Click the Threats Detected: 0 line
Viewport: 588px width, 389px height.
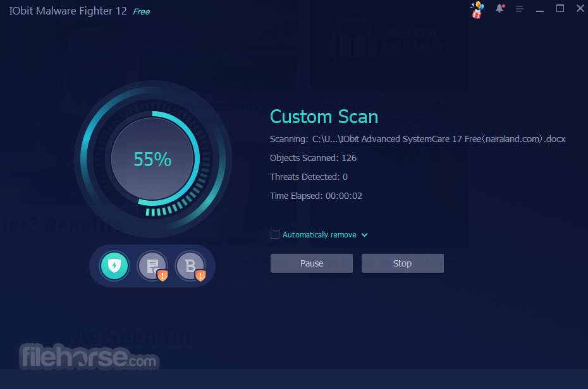(x=309, y=177)
